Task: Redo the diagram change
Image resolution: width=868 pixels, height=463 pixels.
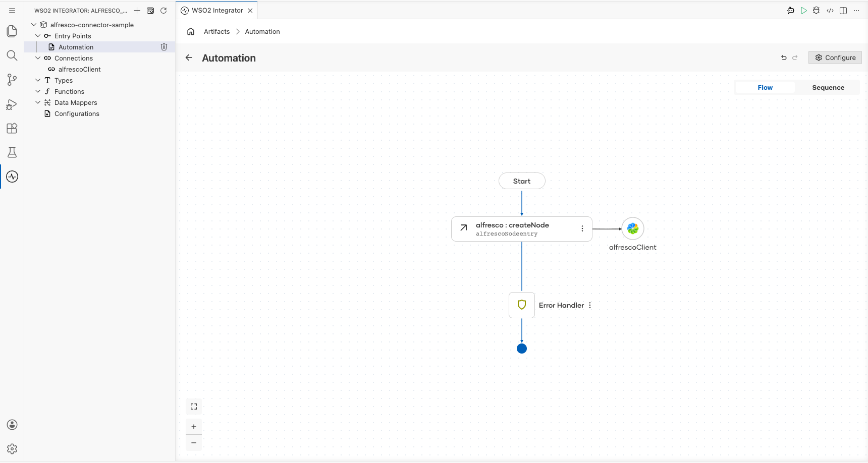Action: coord(795,57)
